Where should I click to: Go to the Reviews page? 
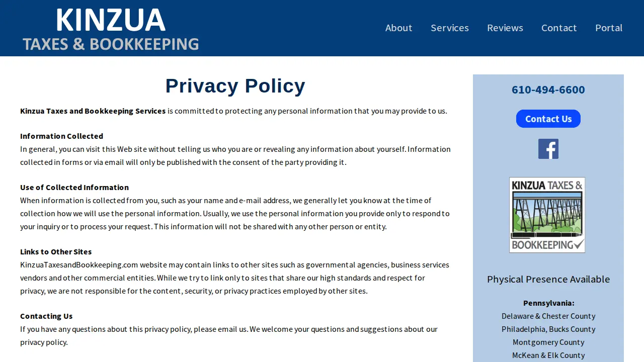pos(505,28)
